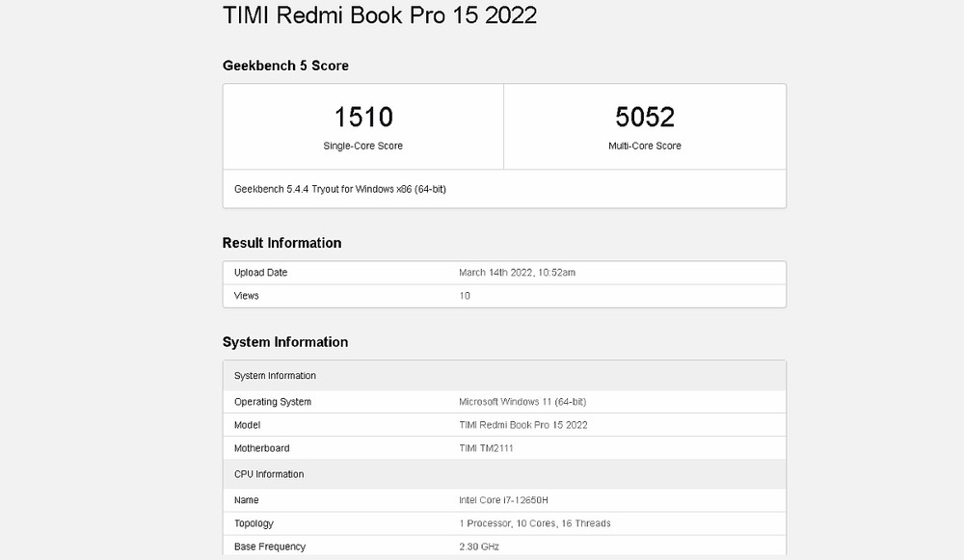The image size is (964, 560).
Task: Select the 1 Processor, 10 Cores, 16 Threads value
Action: click(x=535, y=523)
